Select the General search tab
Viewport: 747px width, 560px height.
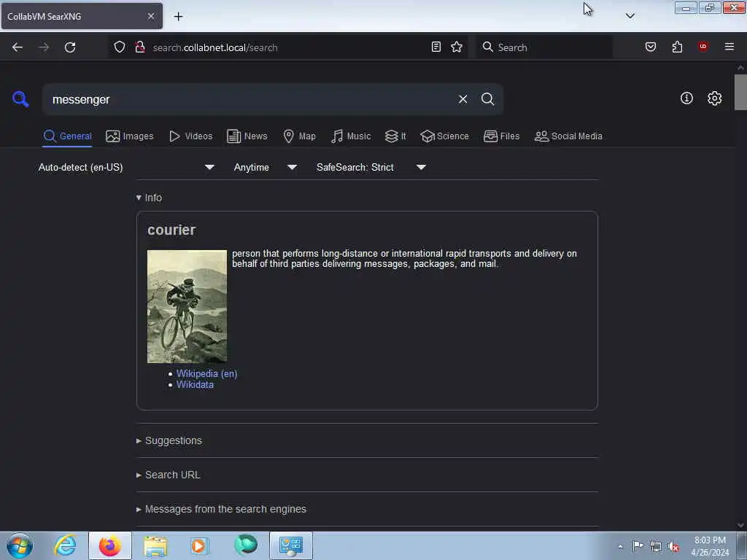[x=67, y=136]
